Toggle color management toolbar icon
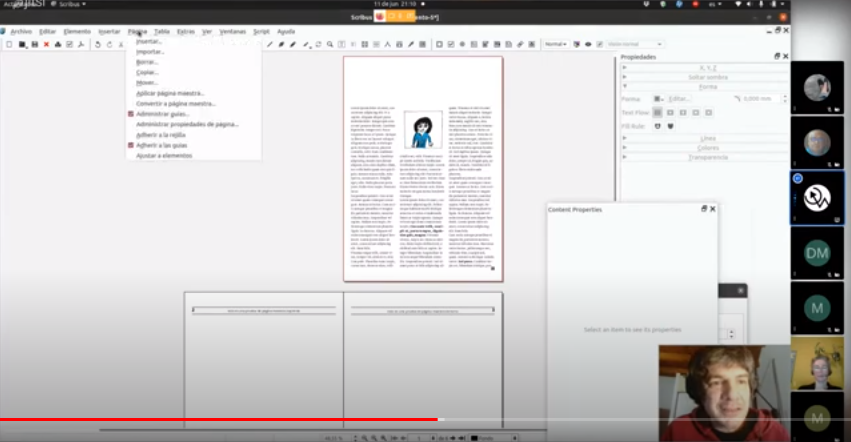Viewport: 851px width, 442px height. pyautogui.click(x=576, y=45)
